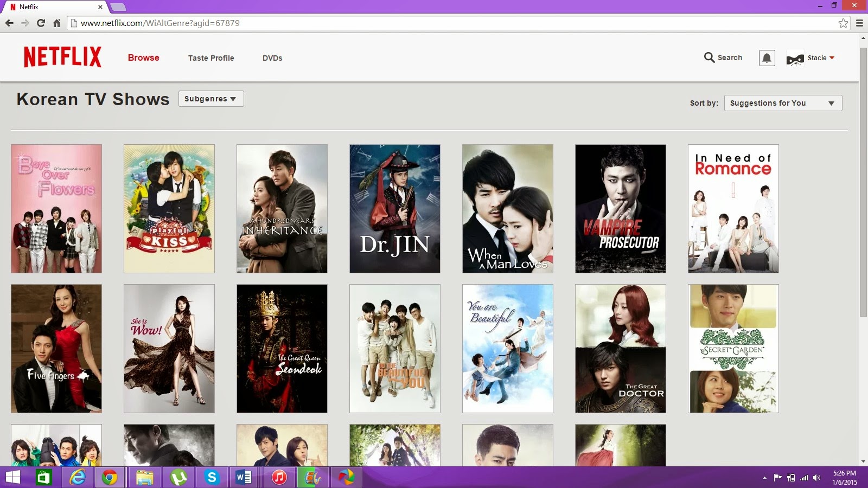The image size is (868, 488).
Task: Open the Sort by Suggestions dropdown
Action: tap(783, 103)
